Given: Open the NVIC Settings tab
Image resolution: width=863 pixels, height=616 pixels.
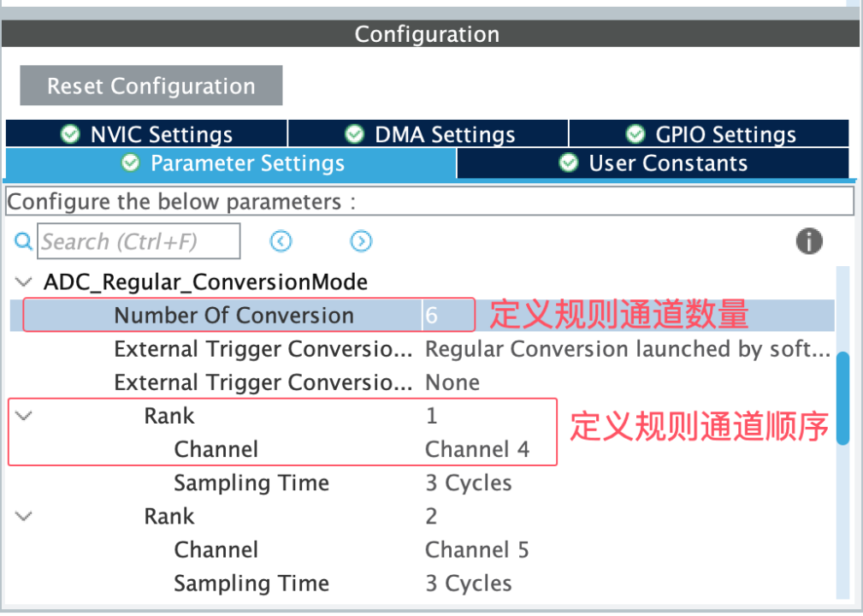Looking at the screenshot, I should (146, 134).
